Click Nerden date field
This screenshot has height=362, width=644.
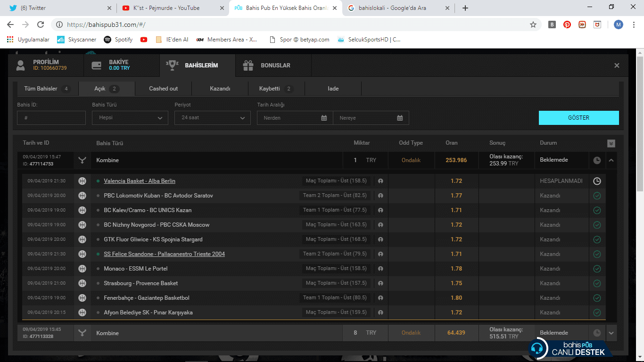coord(295,118)
